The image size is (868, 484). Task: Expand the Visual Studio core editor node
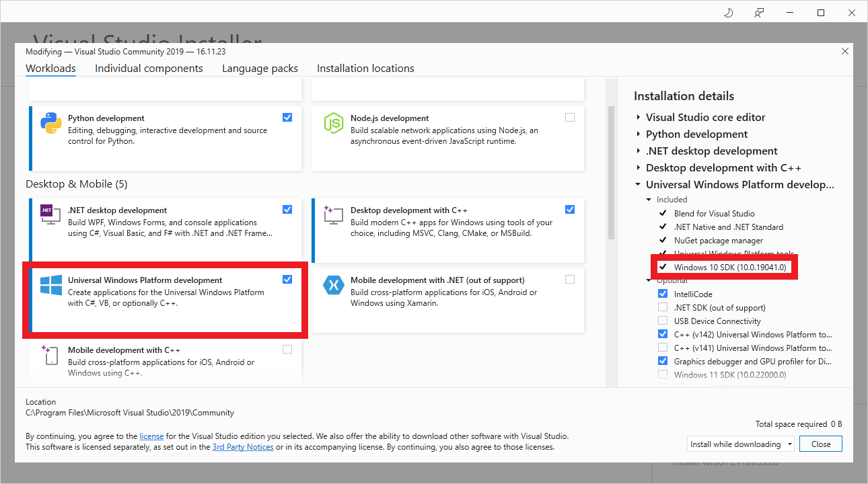638,117
